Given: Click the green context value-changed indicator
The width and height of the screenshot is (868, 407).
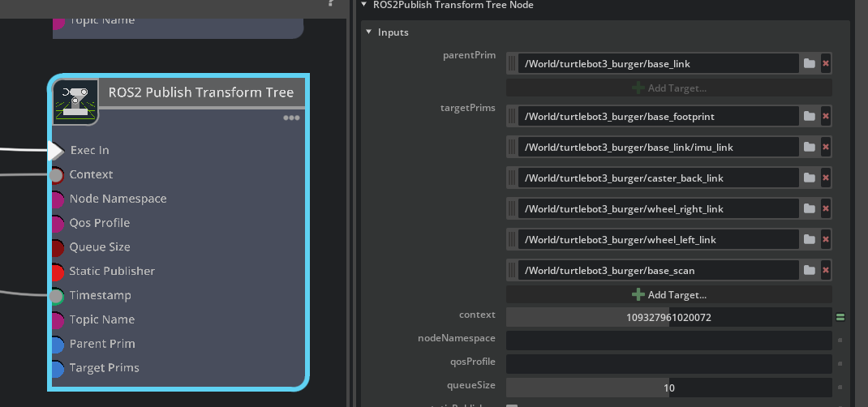Looking at the screenshot, I should coord(840,318).
